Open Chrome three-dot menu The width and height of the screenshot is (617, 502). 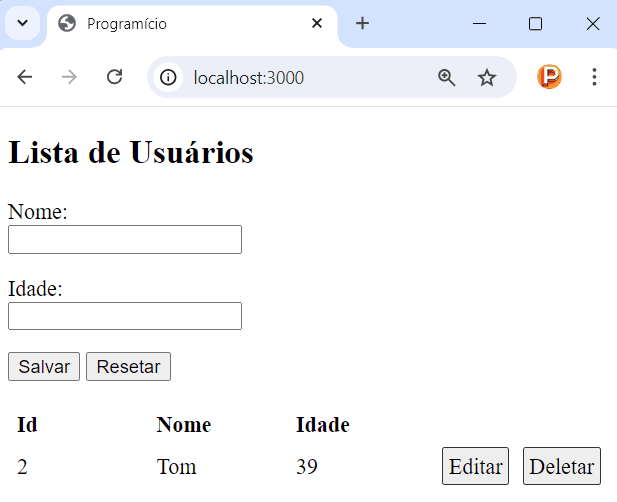point(594,77)
